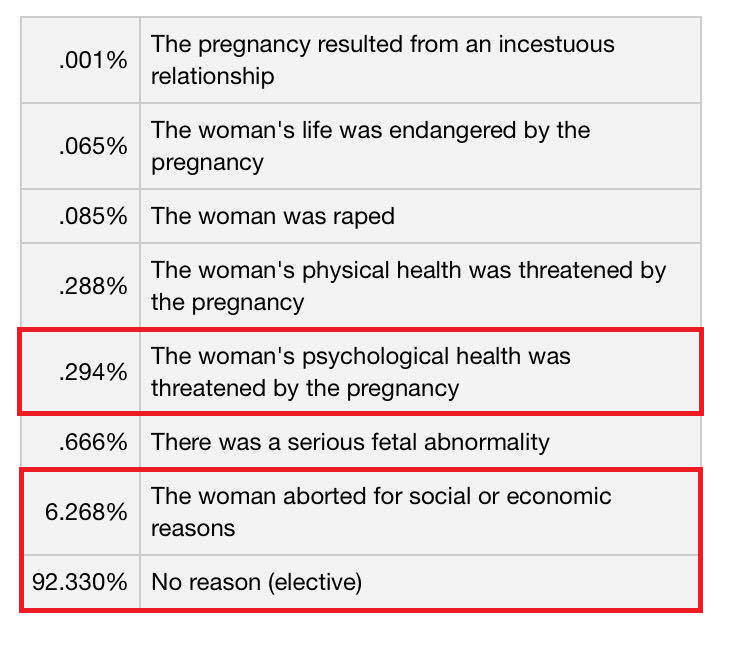Select 'The woman was raped' text
744x650 pixels.
[273, 216]
